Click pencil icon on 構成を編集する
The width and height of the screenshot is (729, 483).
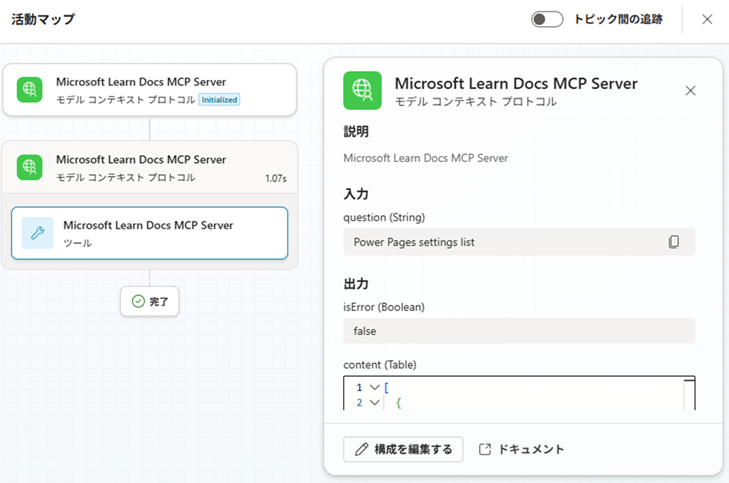361,450
